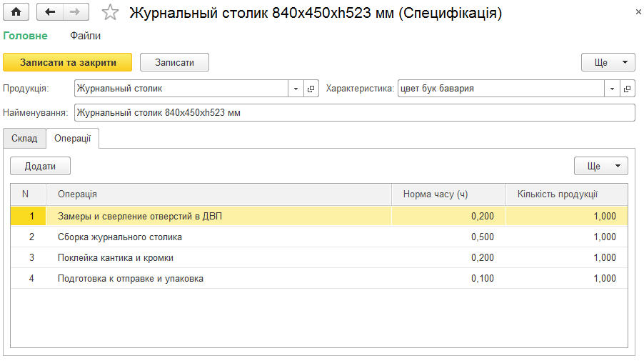Add a new operation with Додати
The width and height of the screenshot is (644, 361).
40,166
